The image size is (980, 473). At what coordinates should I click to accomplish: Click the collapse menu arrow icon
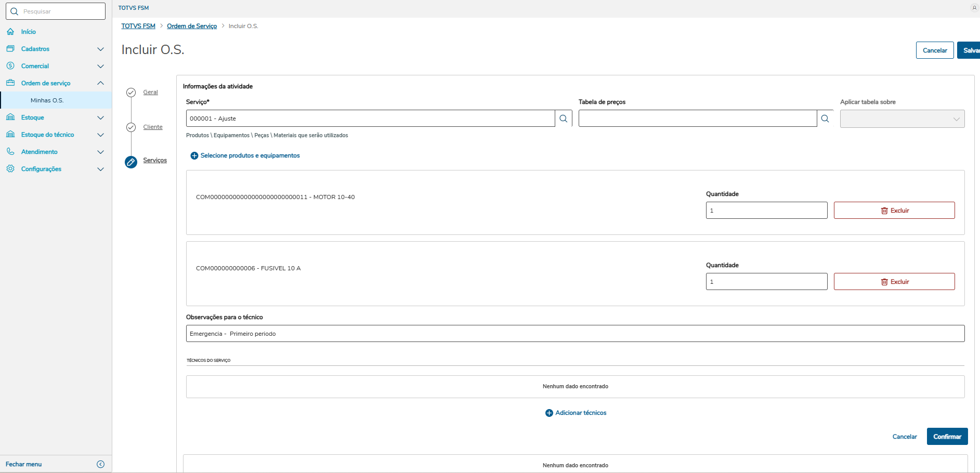pyautogui.click(x=101, y=464)
